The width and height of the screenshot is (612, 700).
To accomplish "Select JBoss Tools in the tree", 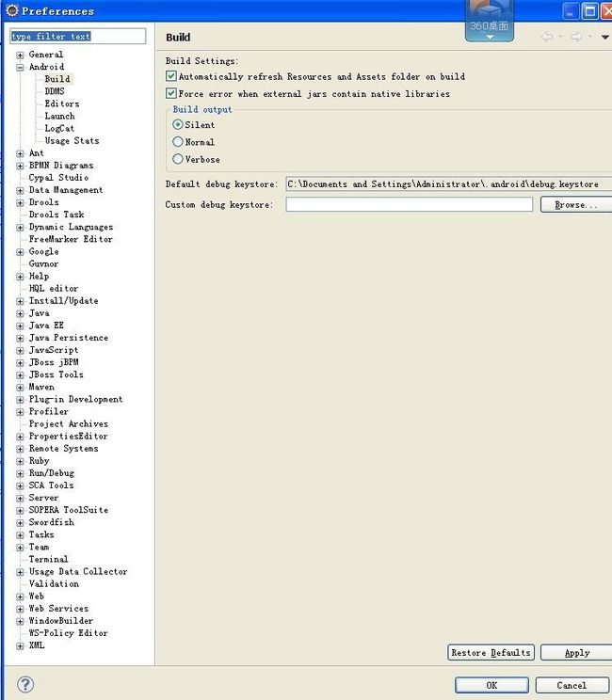I will 56,374.
